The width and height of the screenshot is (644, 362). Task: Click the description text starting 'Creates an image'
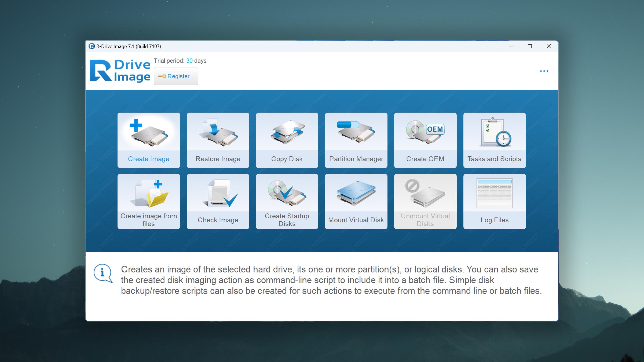331,280
